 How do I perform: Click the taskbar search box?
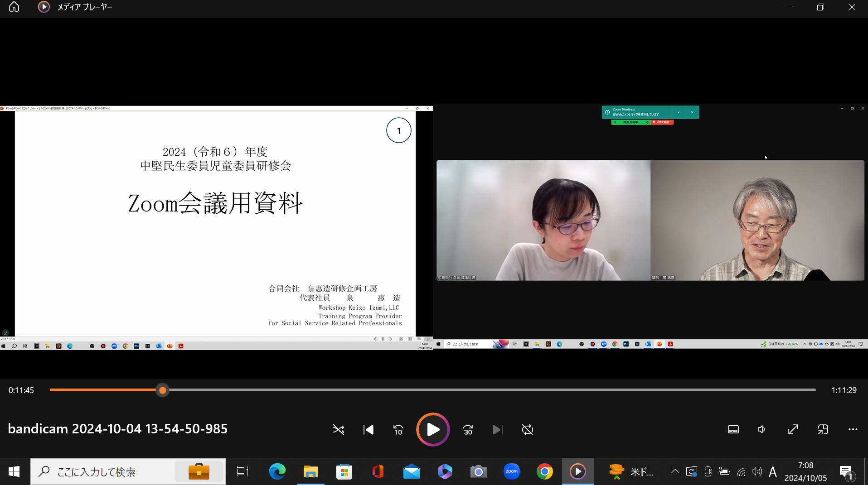pyautogui.click(x=128, y=471)
